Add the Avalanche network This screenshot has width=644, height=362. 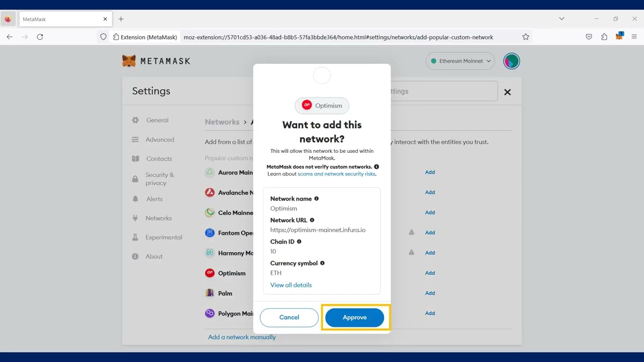[x=430, y=192]
